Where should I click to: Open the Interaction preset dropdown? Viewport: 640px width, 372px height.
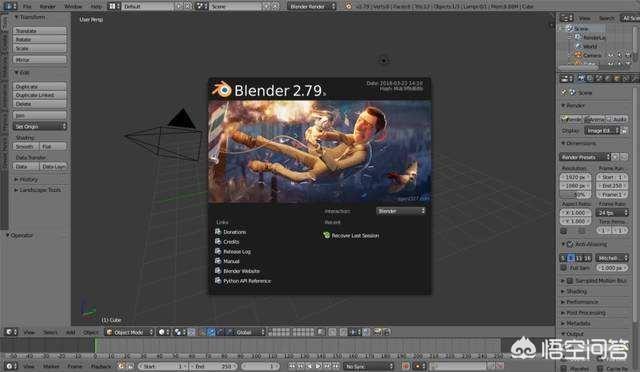401,211
